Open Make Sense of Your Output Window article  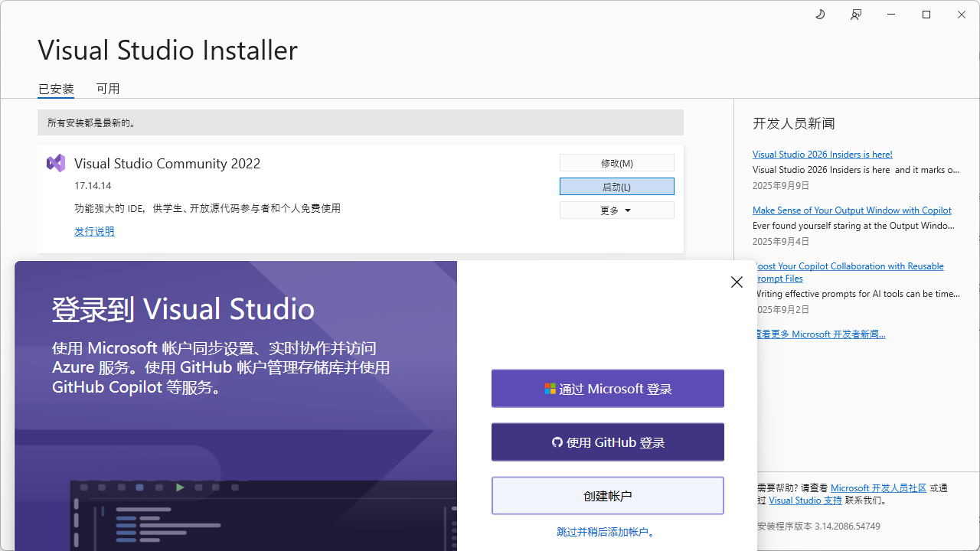point(852,210)
